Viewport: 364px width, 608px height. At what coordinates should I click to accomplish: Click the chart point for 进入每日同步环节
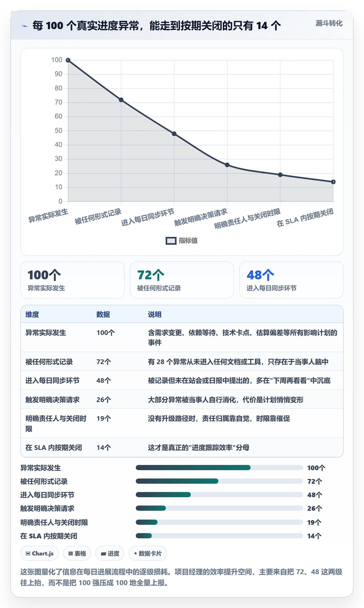174,134
